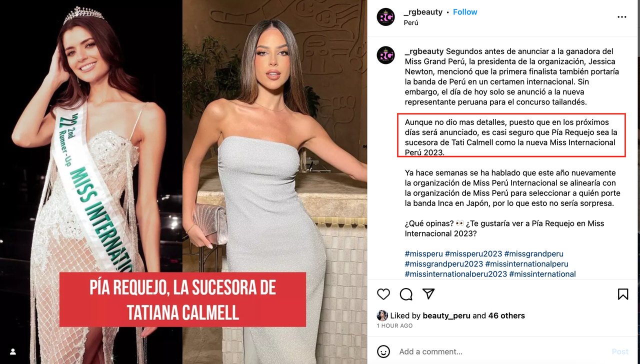Like the post with the heart icon
This screenshot has width=640, height=364.
[x=383, y=294]
